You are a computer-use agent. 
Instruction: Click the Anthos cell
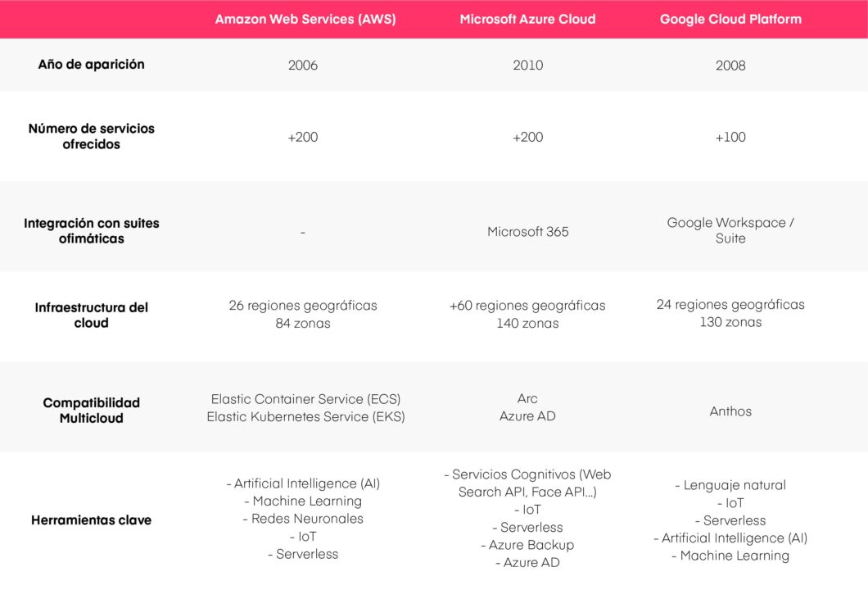pos(730,411)
